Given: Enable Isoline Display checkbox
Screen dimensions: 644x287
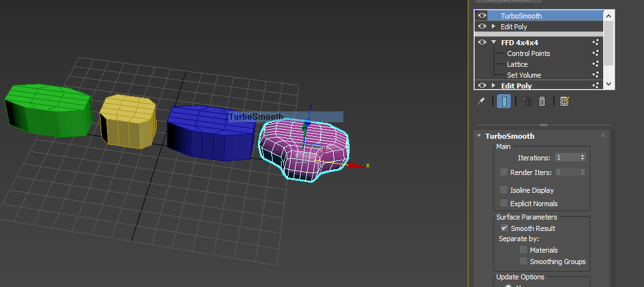Looking at the screenshot, I should pyautogui.click(x=503, y=190).
